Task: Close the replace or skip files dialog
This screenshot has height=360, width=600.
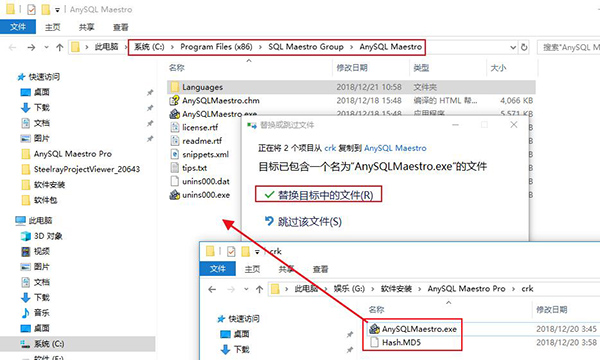Action: click(514, 125)
